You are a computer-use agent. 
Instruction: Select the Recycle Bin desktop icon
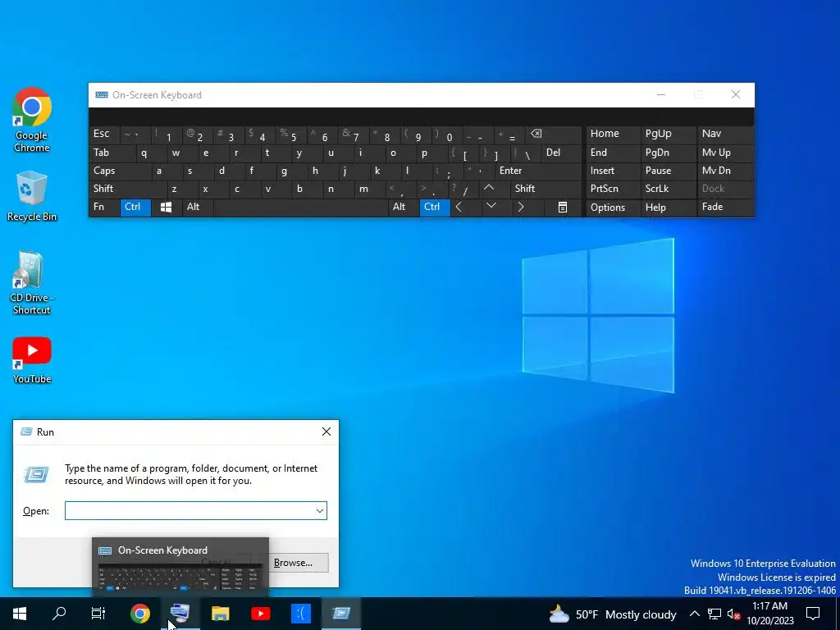point(32,196)
